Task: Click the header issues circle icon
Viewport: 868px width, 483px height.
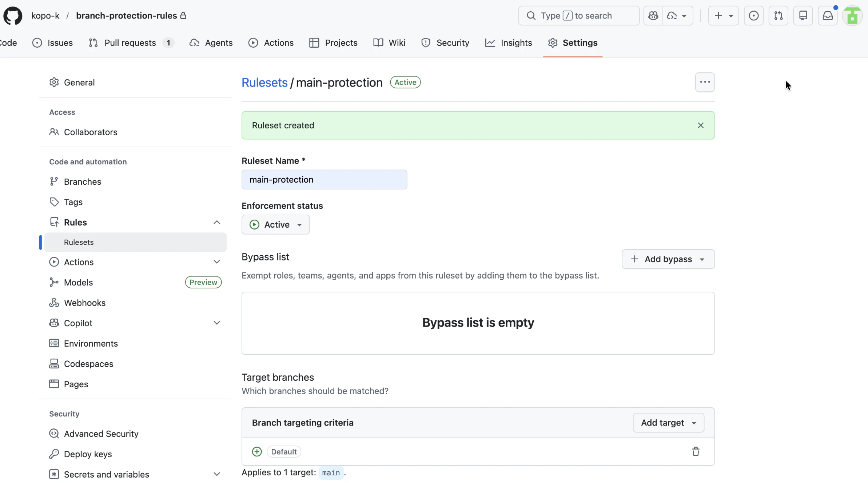Action: 753,16
